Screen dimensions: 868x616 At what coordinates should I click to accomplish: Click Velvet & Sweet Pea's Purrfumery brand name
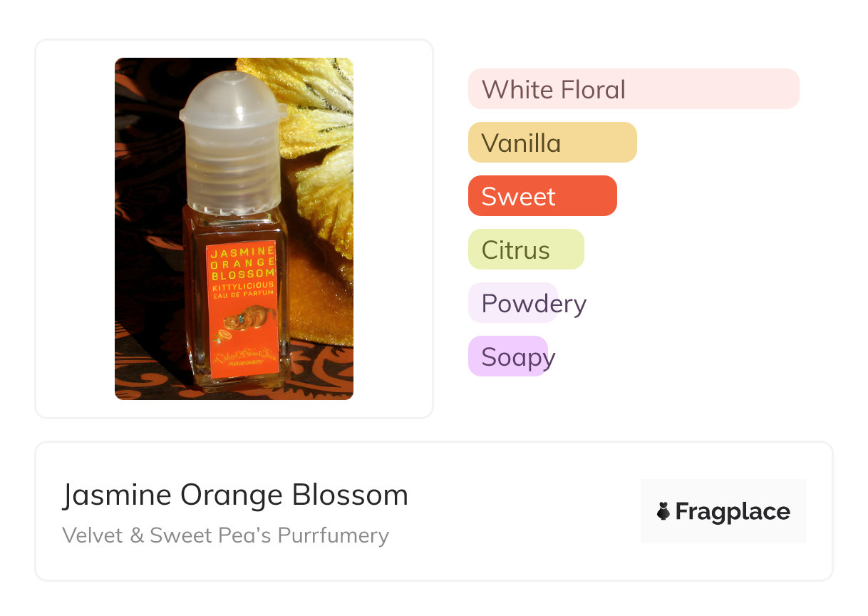pyautogui.click(x=225, y=535)
